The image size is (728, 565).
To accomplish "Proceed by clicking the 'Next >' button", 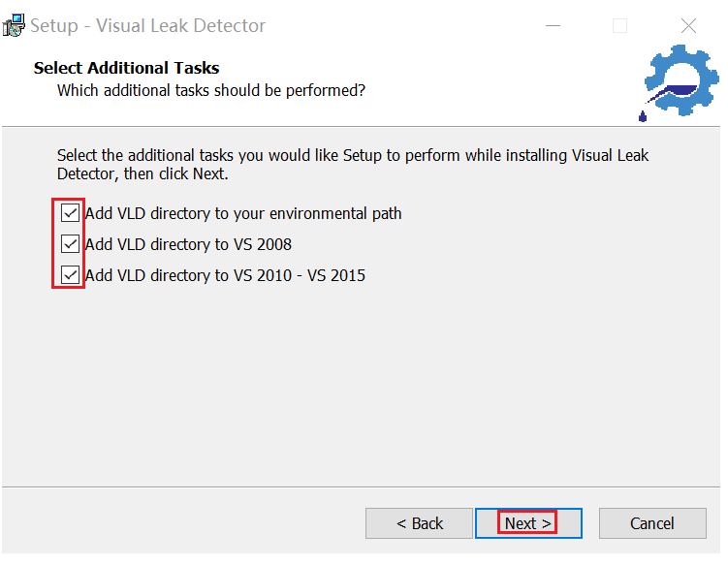I will [528, 523].
